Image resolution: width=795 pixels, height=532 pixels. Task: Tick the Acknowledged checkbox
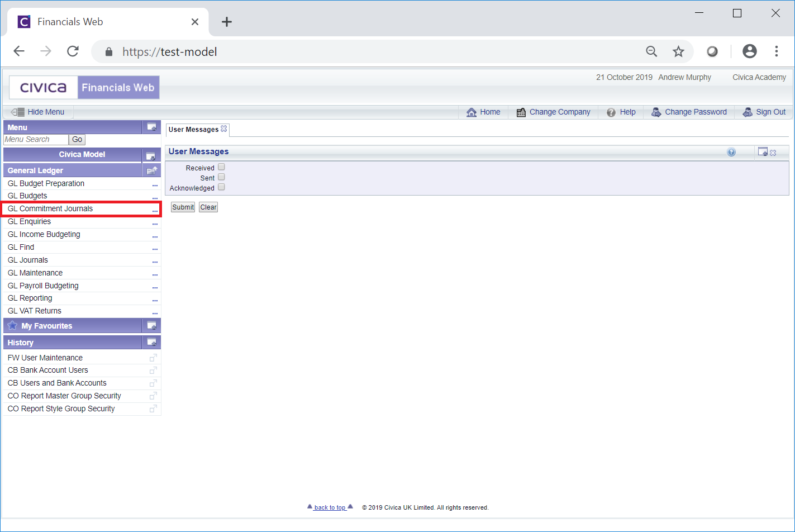click(x=221, y=187)
